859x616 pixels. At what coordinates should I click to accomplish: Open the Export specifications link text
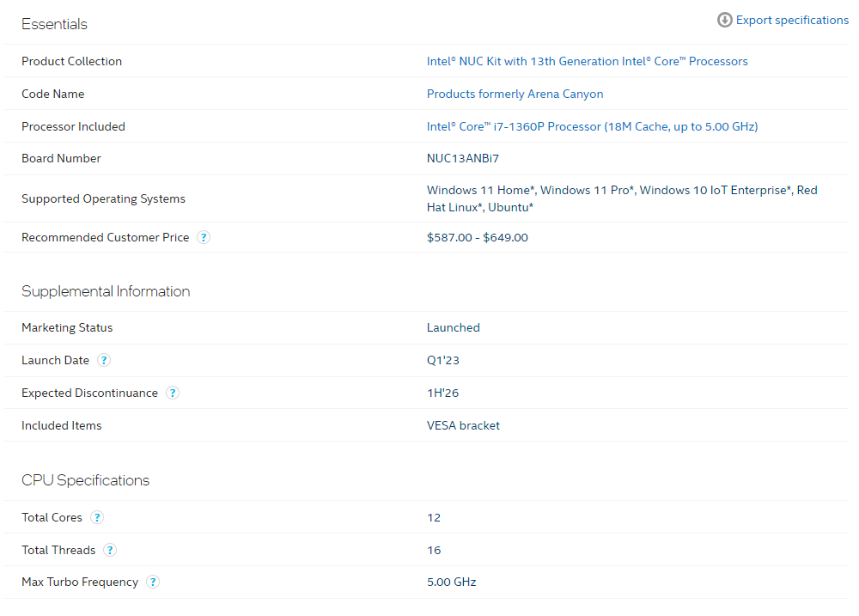pyautogui.click(x=792, y=20)
